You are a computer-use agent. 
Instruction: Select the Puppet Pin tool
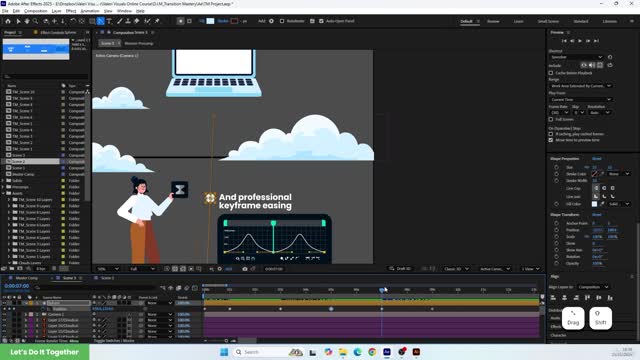(157, 21)
